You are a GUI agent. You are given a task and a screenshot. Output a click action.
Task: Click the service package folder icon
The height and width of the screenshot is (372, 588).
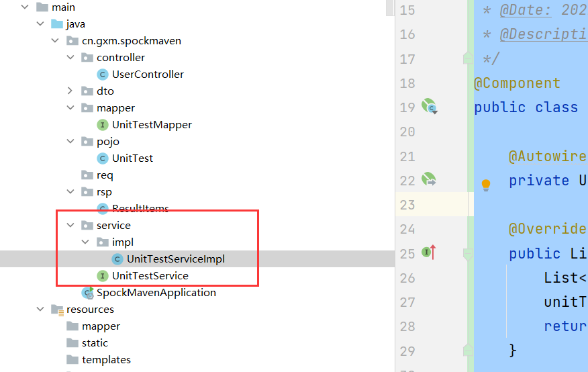pos(87,226)
